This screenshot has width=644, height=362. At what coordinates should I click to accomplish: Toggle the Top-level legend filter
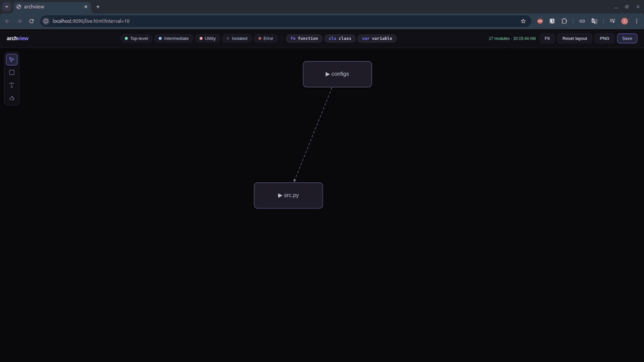point(136,39)
